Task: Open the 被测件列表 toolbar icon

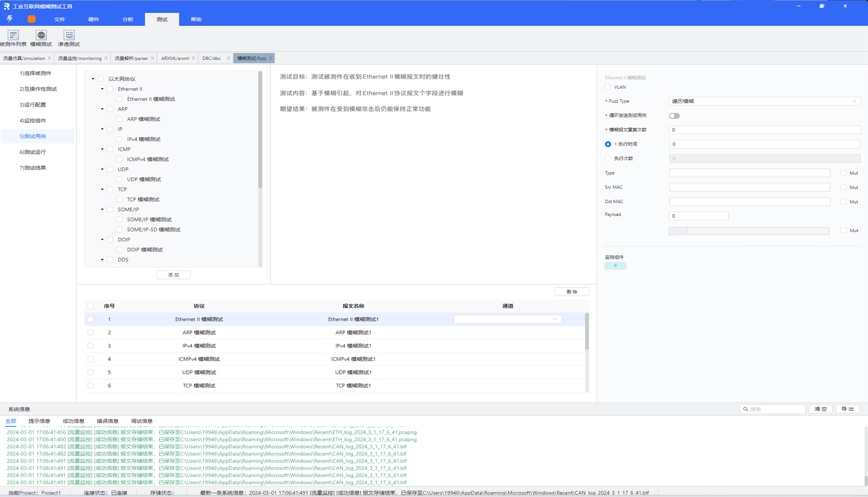Action: click(13, 38)
